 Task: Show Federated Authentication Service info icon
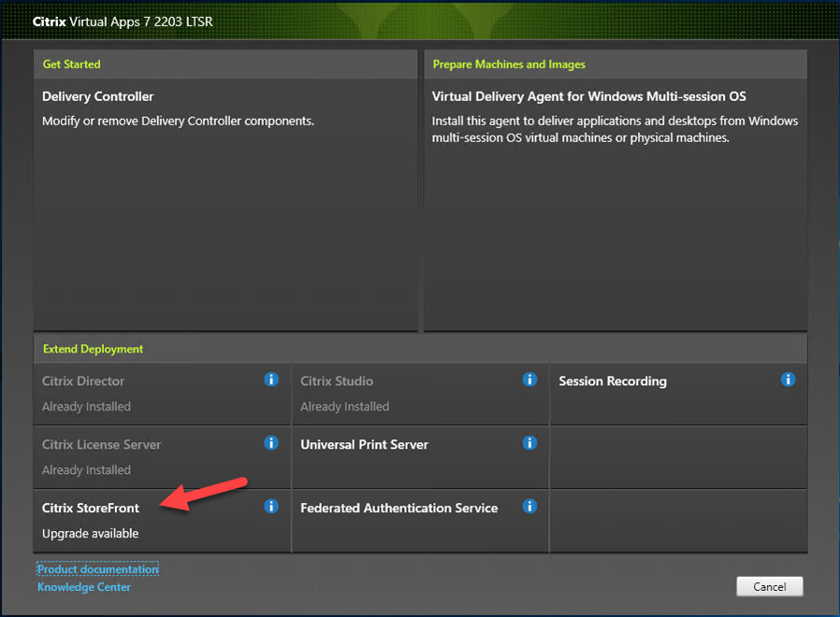tap(529, 506)
